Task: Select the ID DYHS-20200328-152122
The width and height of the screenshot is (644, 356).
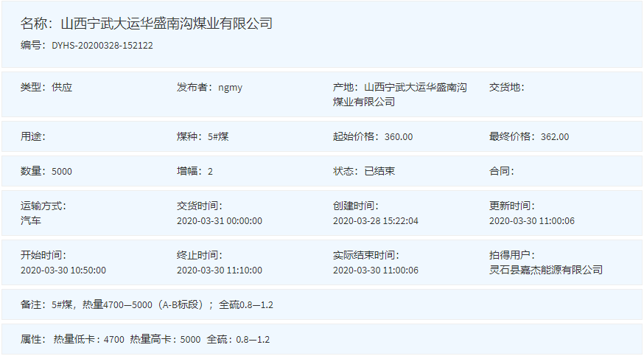Action: pyautogui.click(x=102, y=46)
